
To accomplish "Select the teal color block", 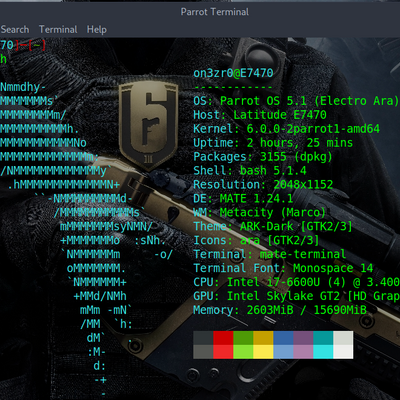I will point(323,338).
